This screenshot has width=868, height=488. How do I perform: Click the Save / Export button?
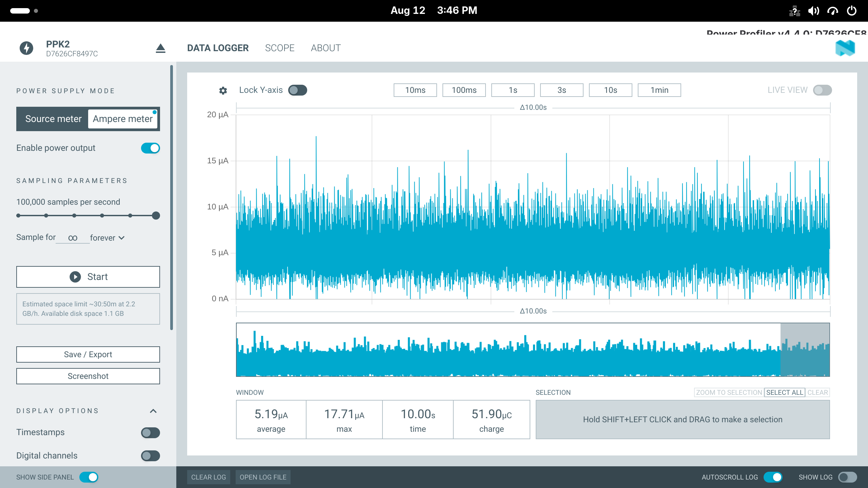pyautogui.click(x=88, y=354)
